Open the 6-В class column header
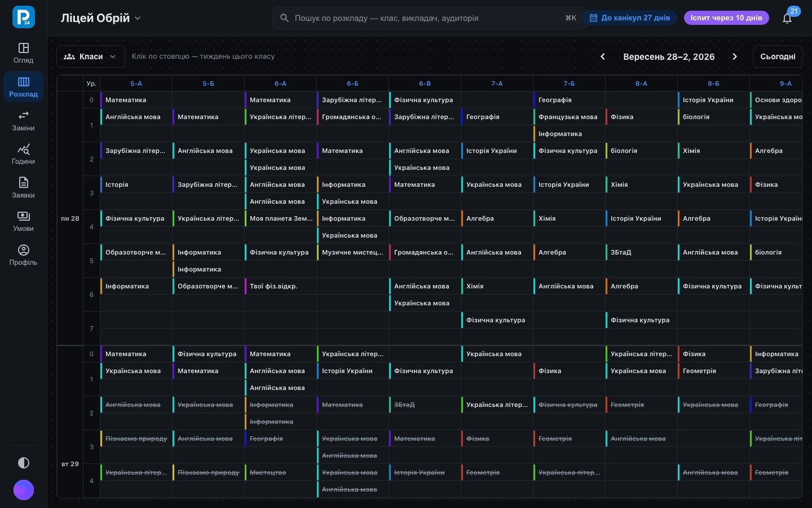The height and width of the screenshot is (508, 812). coord(425,84)
